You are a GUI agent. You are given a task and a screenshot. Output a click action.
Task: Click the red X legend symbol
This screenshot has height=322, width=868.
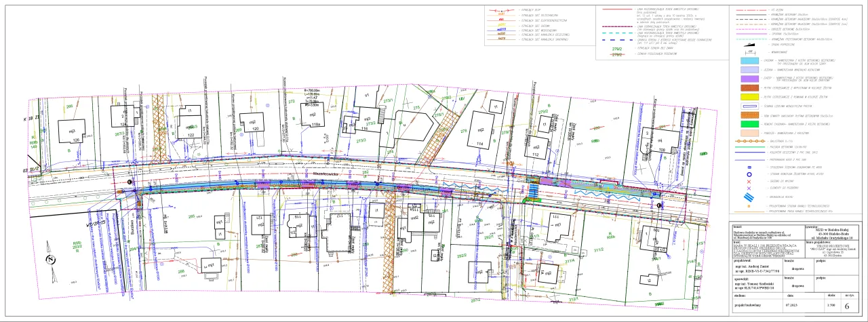[749, 182]
